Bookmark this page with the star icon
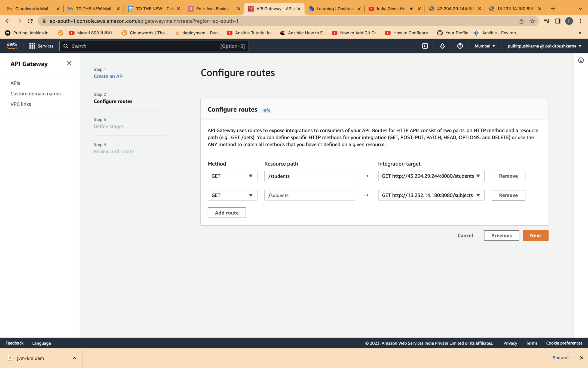 [x=532, y=21]
